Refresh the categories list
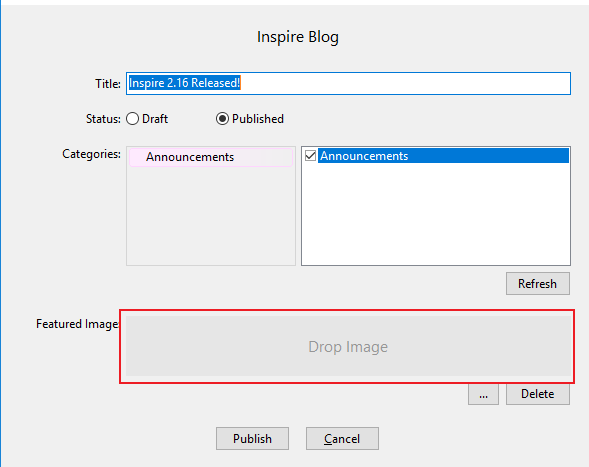 538,284
